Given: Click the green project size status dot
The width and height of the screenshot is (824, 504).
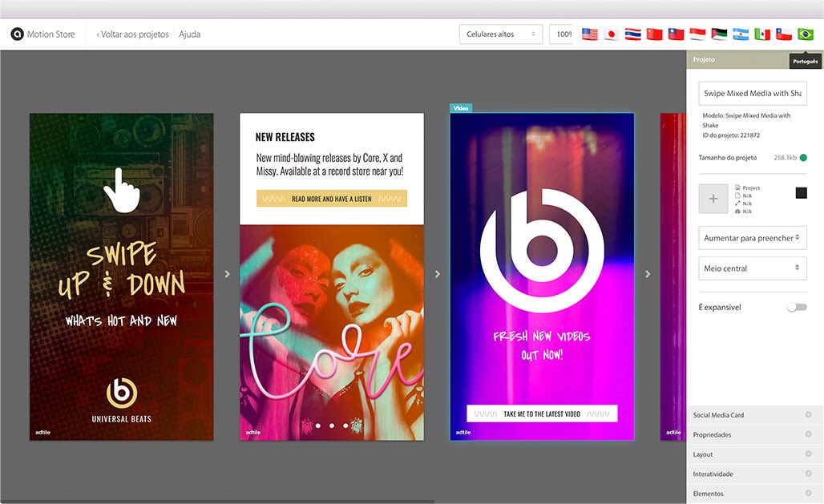Looking at the screenshot, I should coord(803,158).
